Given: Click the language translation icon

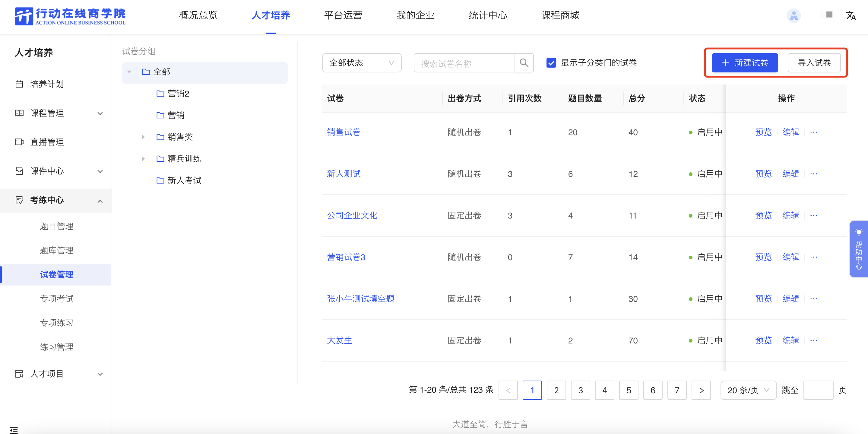Looking at the screenshot, I should coord(851,15).
